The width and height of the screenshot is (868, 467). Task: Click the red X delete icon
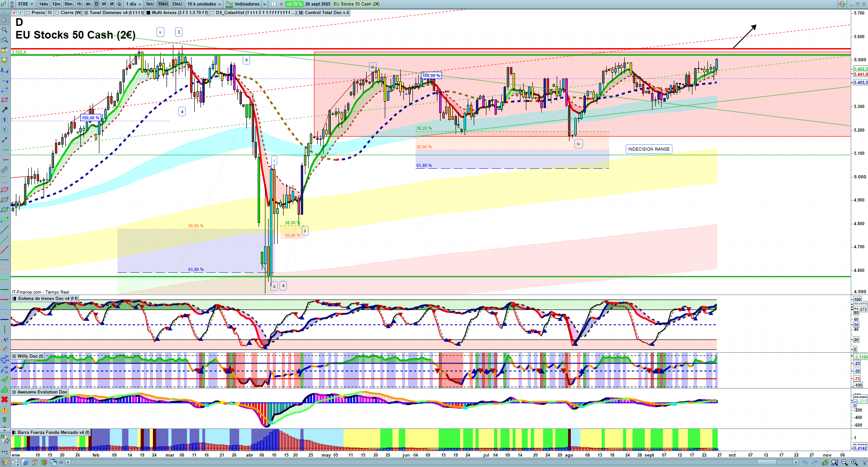click(x=5, y=399)
